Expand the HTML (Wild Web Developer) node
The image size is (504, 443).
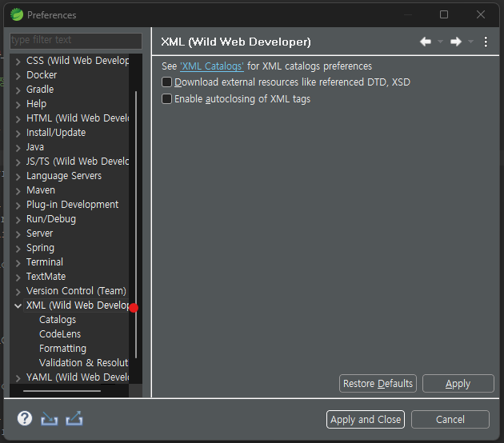coord(18,119)
